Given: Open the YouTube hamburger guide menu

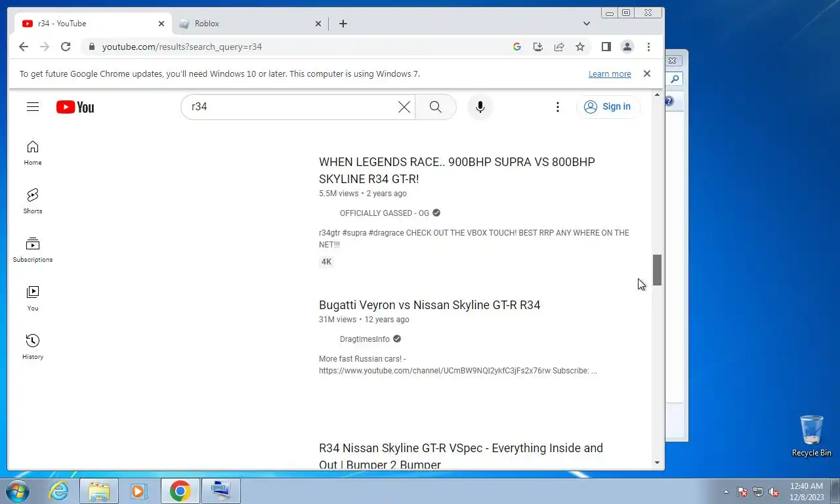Looking at the screenshot, I should tap(33, 107).
